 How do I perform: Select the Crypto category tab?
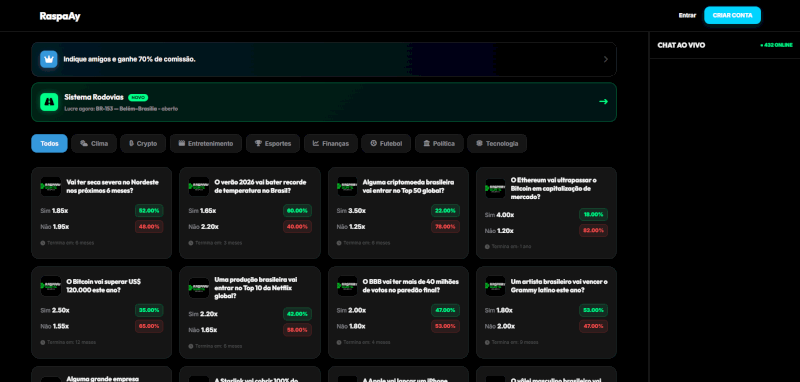tap(143, 143)
